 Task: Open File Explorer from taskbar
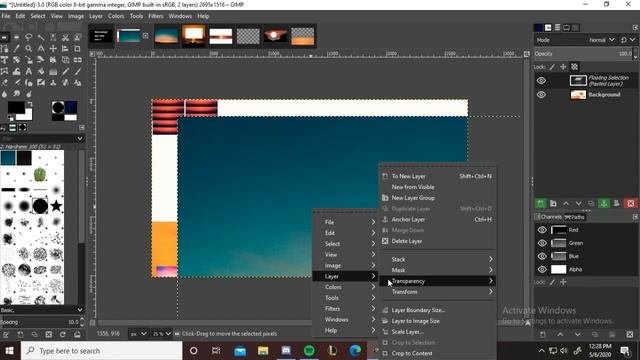point(263,351)
